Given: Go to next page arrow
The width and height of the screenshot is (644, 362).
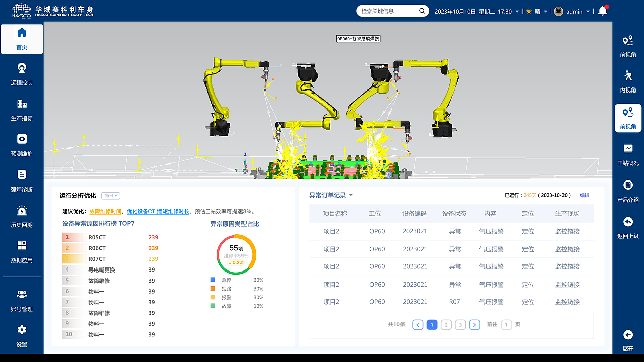Looking at the screenshot, I should pos(475,325).
